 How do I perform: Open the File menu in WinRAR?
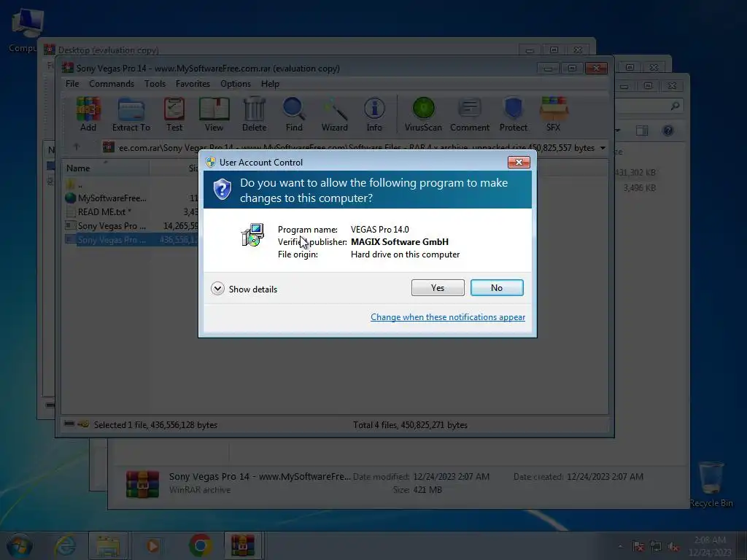(72, 84)
